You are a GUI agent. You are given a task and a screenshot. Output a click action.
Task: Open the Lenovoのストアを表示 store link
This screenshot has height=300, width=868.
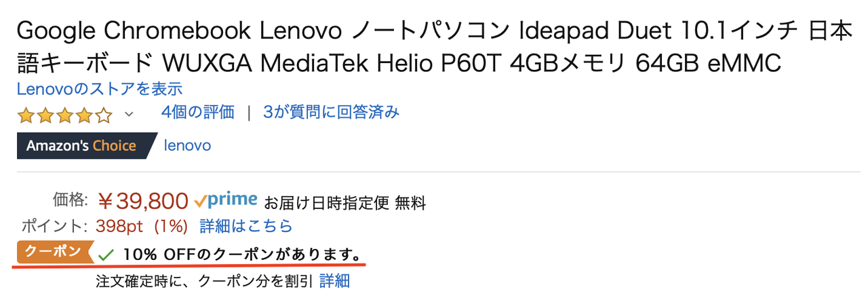click(x=100, y=89)
